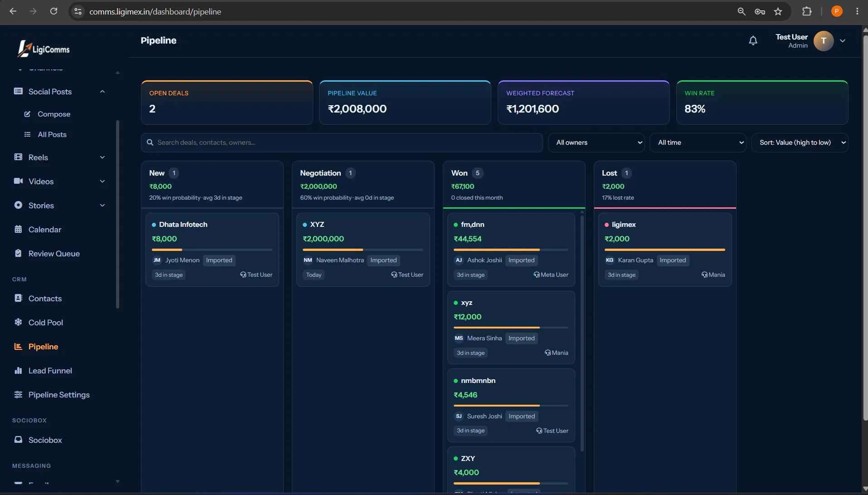The image size is (868, 495).
Task: Expand the Stories section chevron
Action: click(x=102, y=205)
